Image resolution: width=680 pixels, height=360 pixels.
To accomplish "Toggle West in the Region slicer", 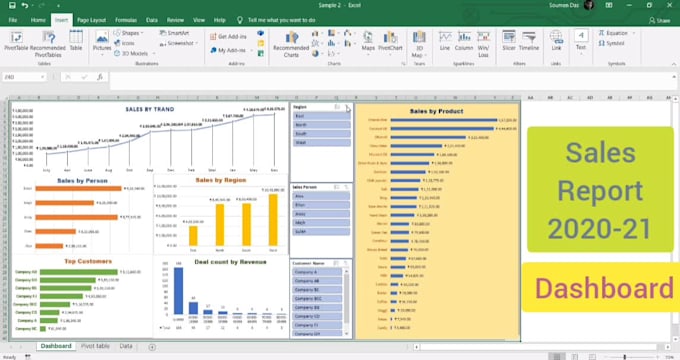I will 321,142.
